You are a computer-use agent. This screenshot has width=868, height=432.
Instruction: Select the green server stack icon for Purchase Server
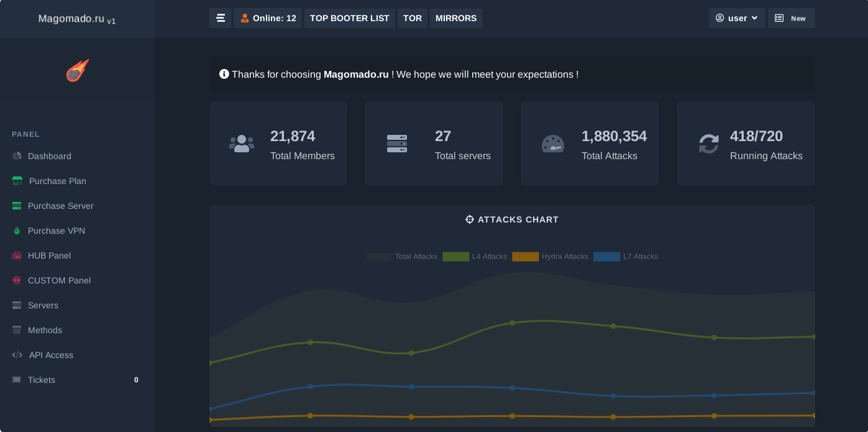click(x=17, y=206)
